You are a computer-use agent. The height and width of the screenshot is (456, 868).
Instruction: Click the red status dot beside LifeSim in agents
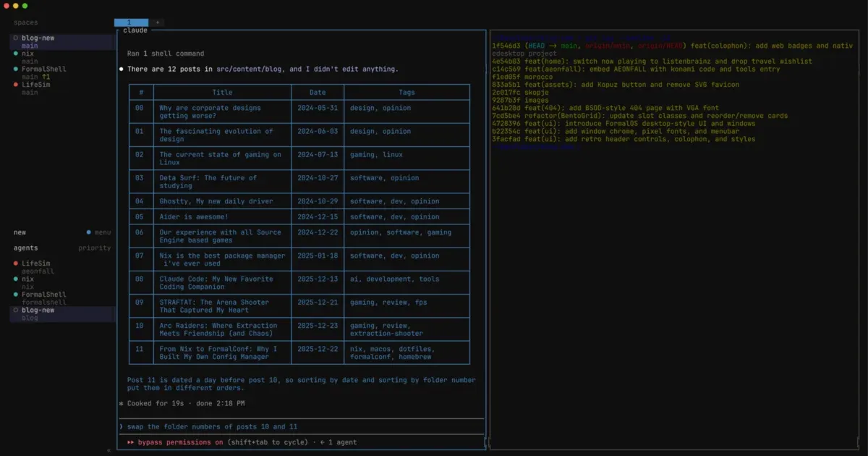tap(16, 263)
